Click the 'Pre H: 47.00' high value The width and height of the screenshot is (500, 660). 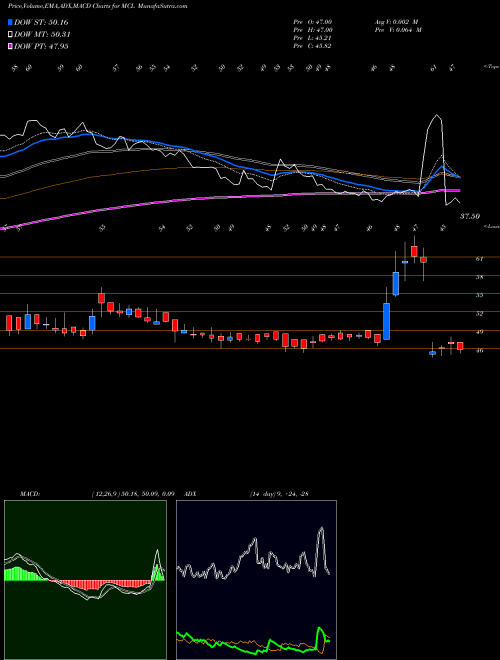[x=313, y=30]
